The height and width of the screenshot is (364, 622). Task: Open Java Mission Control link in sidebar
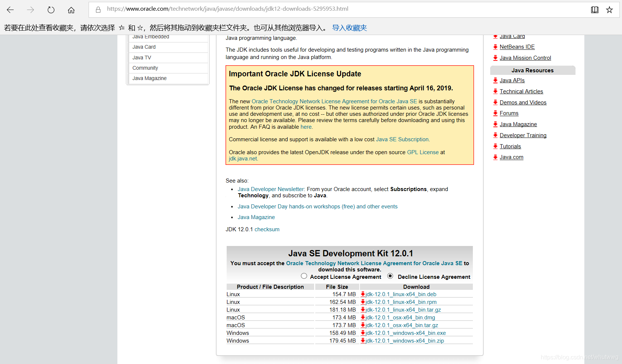tap(525, 58)
